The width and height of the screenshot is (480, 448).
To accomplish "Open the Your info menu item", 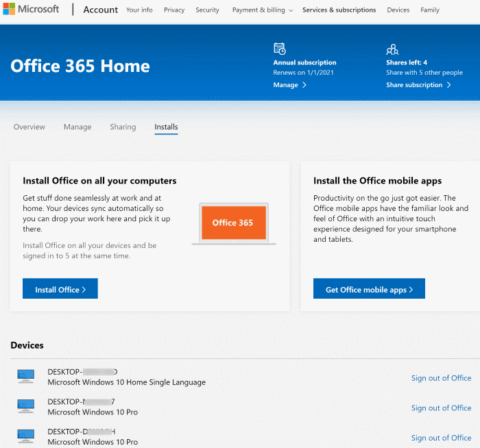I will point(139,10).
